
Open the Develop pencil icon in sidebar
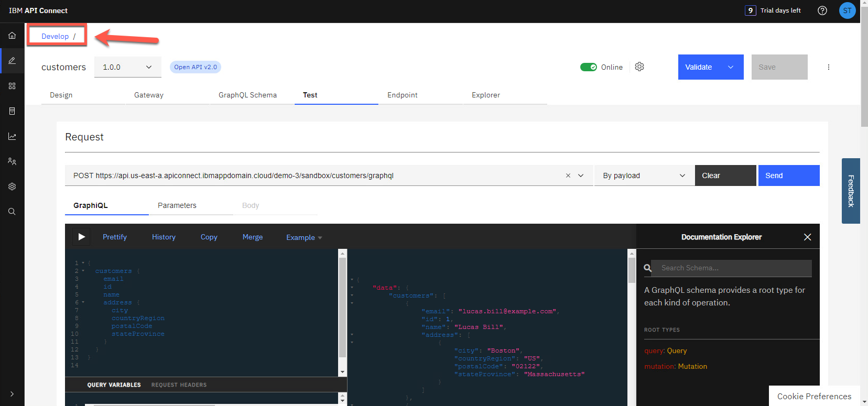pos(12,61)
